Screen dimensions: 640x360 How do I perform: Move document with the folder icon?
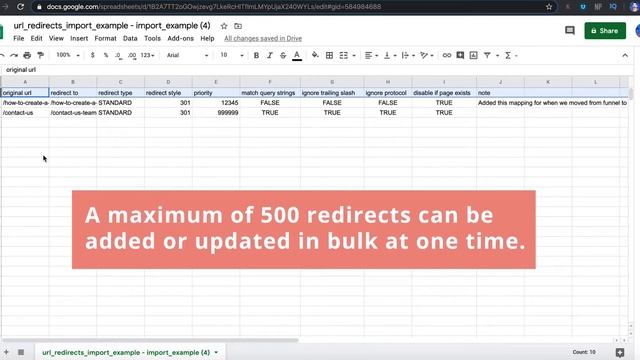pos(238,26)
